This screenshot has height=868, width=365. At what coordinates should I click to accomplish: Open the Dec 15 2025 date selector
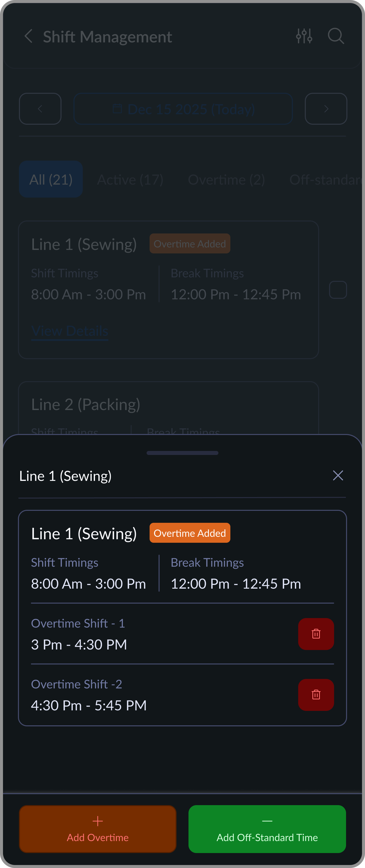point(183,109)
